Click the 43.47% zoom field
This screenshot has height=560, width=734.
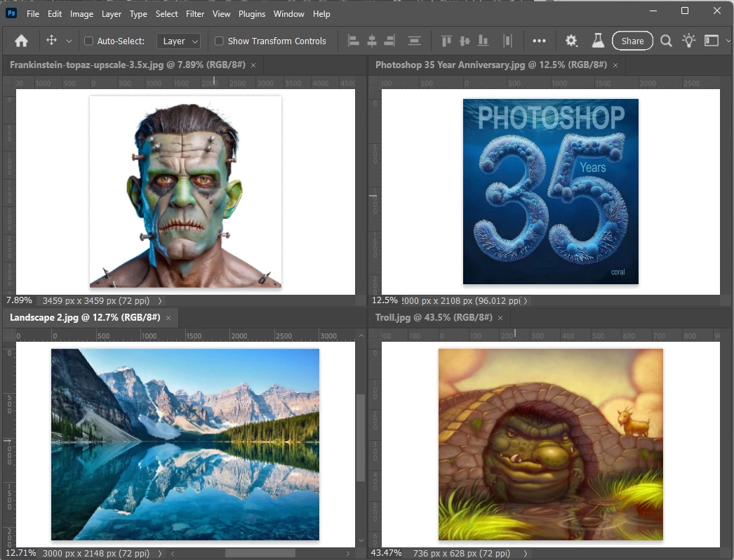386,553
